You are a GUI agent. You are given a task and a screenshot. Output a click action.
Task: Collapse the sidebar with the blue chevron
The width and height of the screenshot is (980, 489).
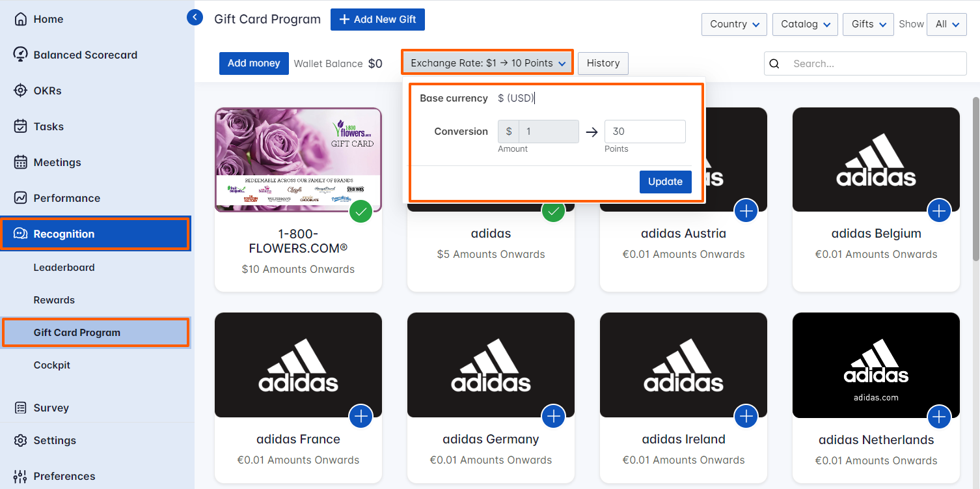(x=195, y=18)
